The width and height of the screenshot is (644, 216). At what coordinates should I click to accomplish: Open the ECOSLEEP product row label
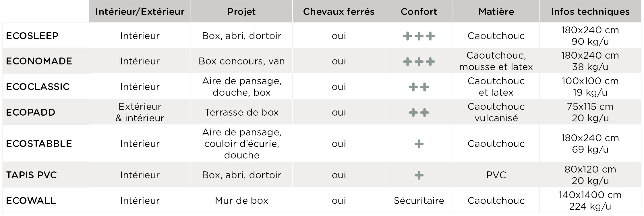(32, 36)
